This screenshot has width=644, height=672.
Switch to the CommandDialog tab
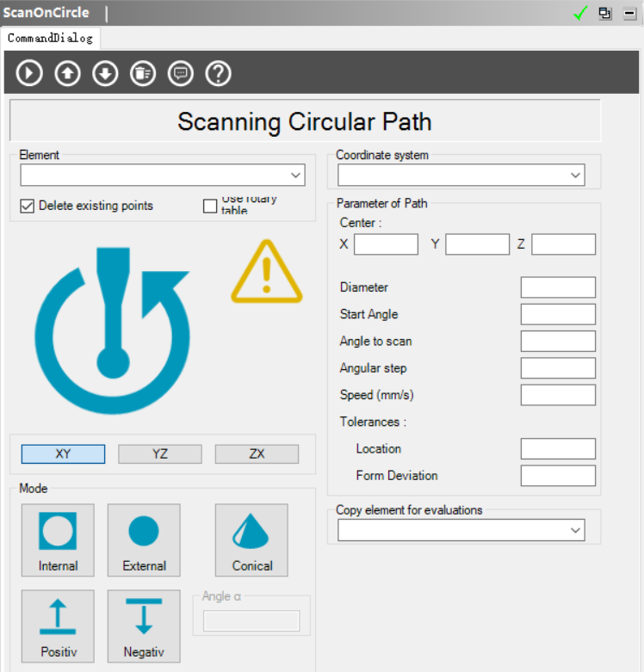point(50,39)
